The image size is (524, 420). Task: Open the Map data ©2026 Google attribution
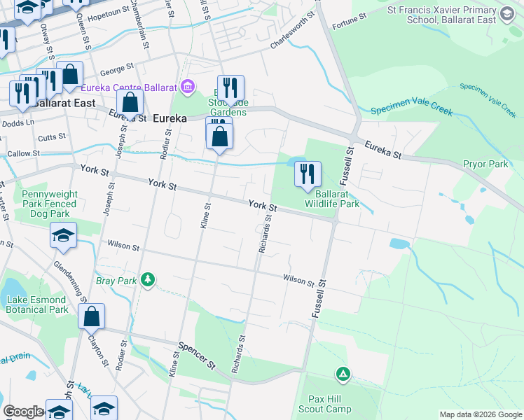(x=481, y=414)
